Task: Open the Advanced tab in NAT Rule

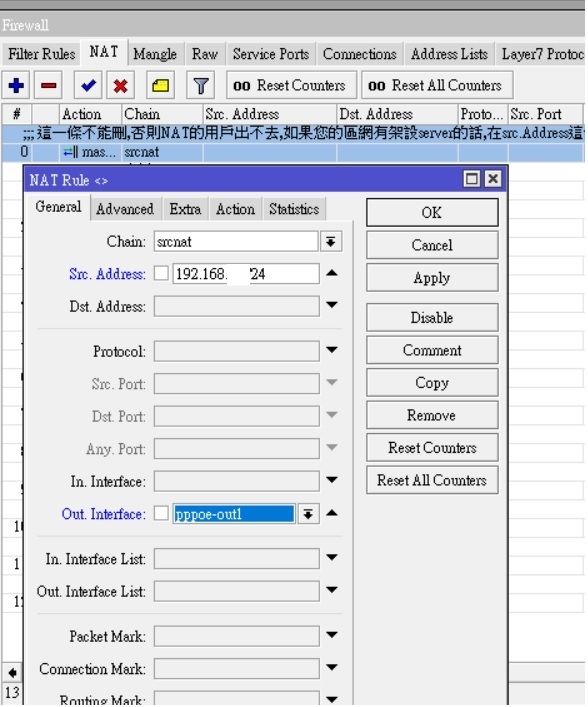Action: (x=125, y=209)
